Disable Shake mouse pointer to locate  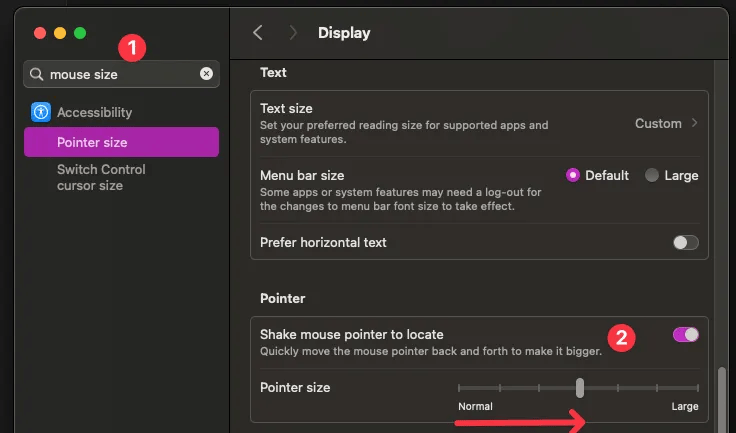click(x=685, y=335)
